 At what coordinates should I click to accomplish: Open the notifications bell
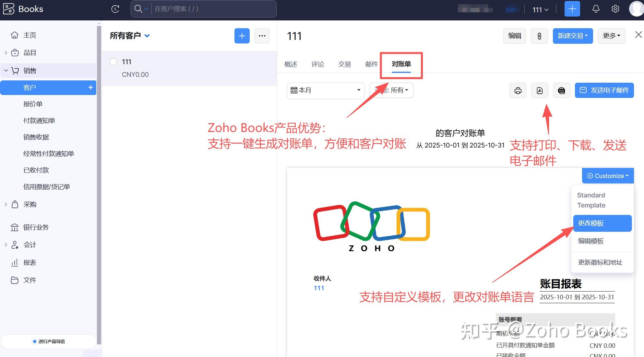tap(596, 9)
